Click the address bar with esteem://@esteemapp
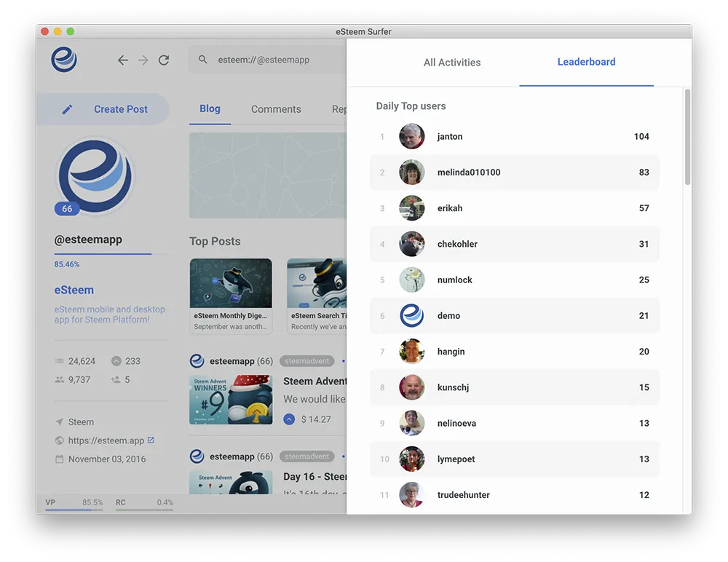The image size is (728, 562). (277, 60)
